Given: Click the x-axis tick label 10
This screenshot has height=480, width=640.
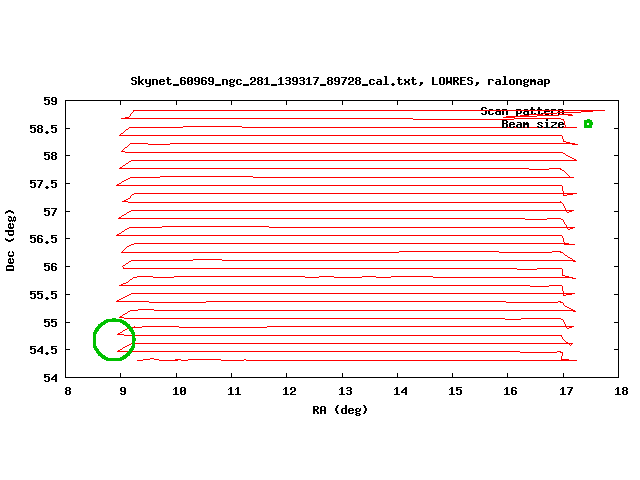Looking at the screenshot, I should (177, 392).
